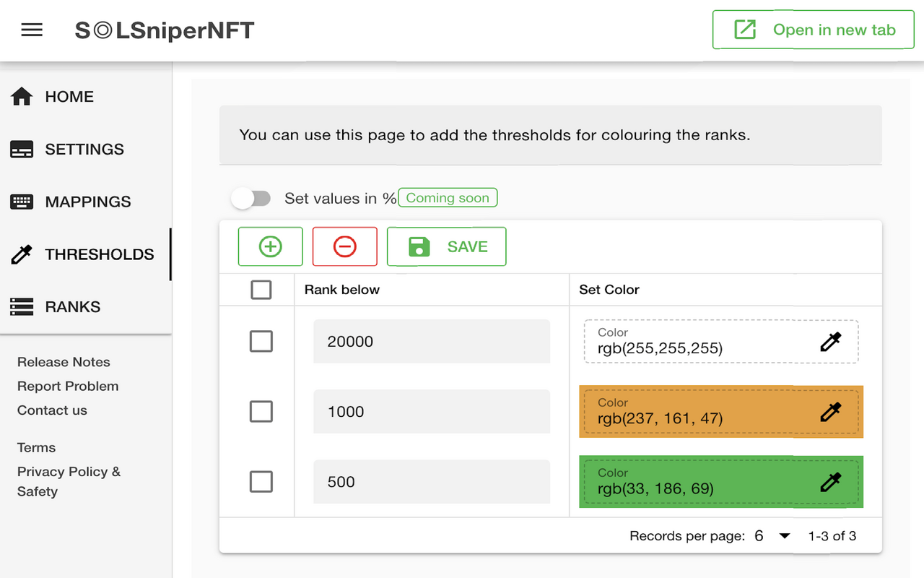Click the Coming soon badge
Viewport: 924px width, 578px height.
[448, 198]
